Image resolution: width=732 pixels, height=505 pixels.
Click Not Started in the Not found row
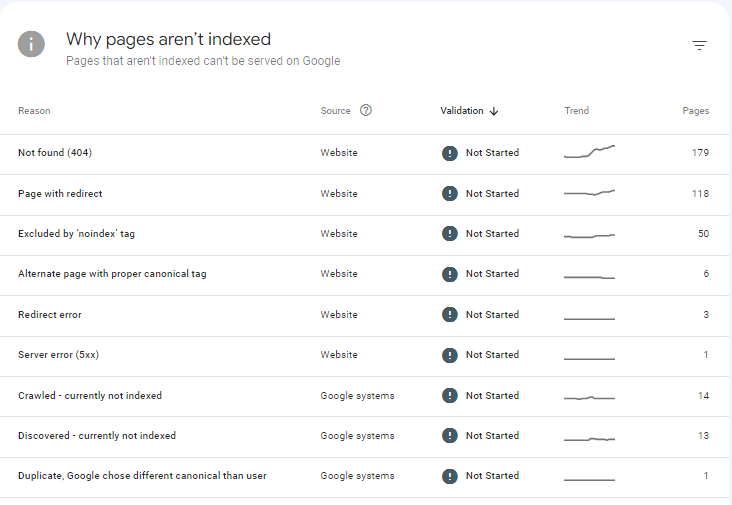[x=493, y=153]
